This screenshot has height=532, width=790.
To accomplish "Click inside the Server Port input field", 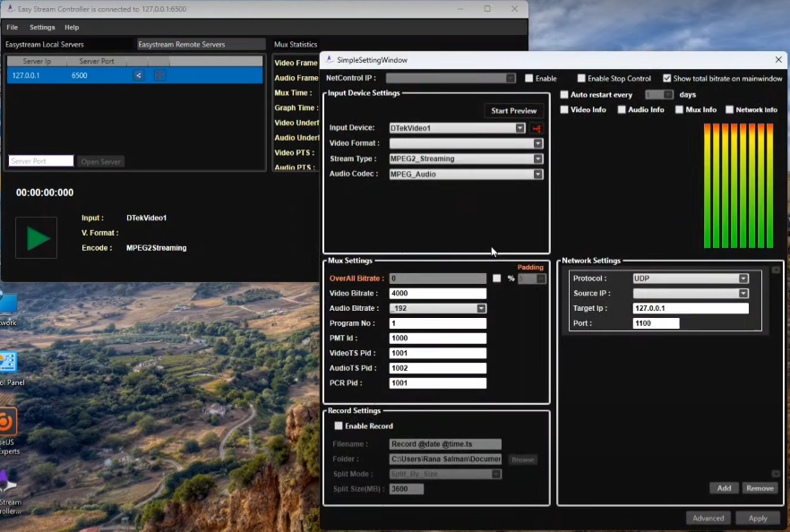I will coord(41,161).
